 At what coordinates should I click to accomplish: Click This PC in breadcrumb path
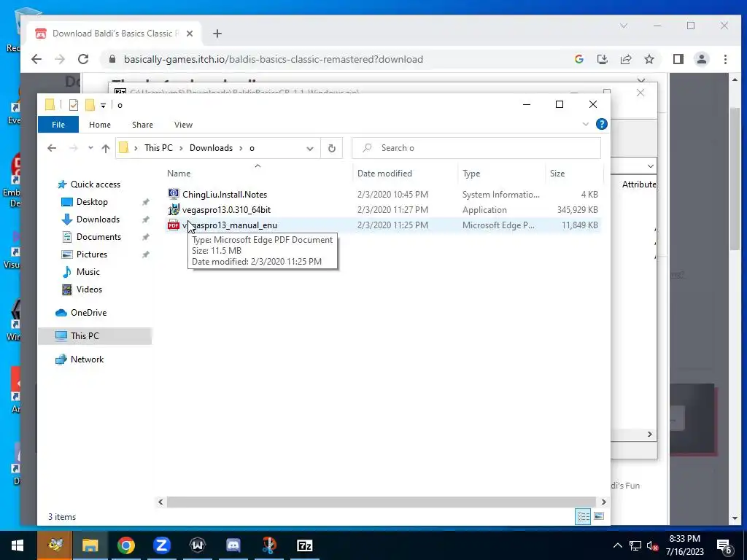coord(158,148)
